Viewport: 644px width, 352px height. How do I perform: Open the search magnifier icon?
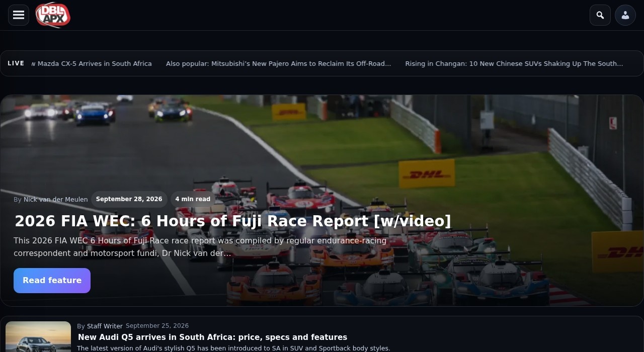pyautogui.click(x=600, y=15)
